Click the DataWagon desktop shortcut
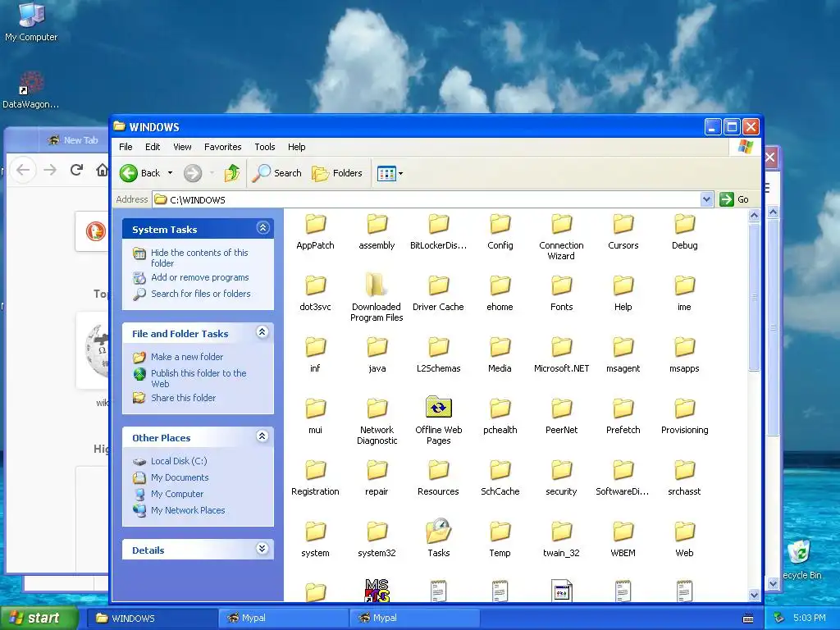840x630 pixels. (x=31, y=90)
